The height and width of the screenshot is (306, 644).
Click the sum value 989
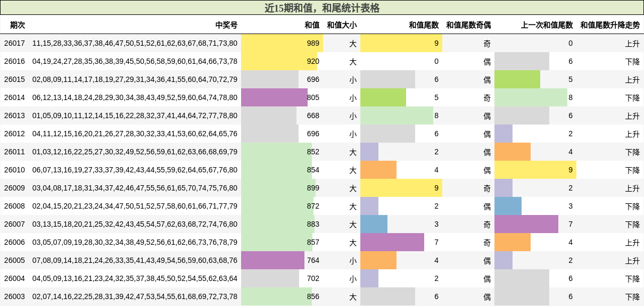[x=313, y=43]
